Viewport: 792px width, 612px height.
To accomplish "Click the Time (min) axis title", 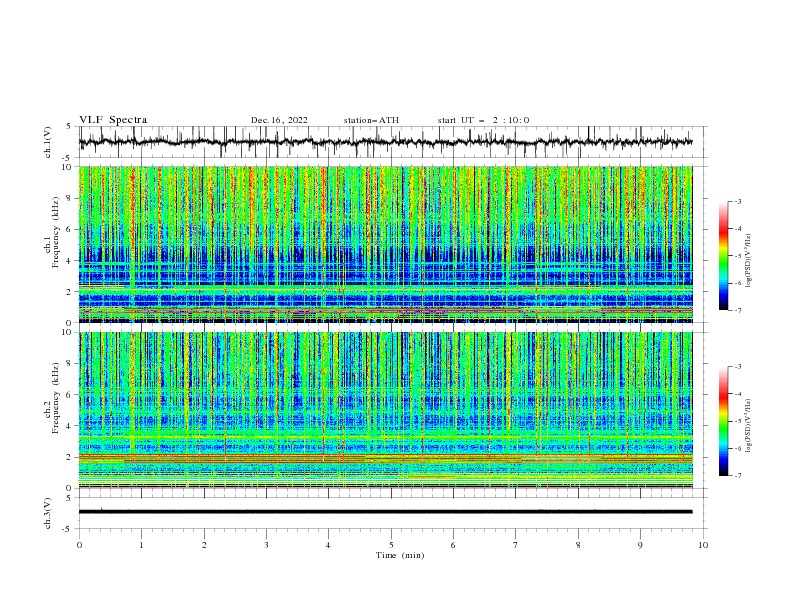I will click(400, 555).
